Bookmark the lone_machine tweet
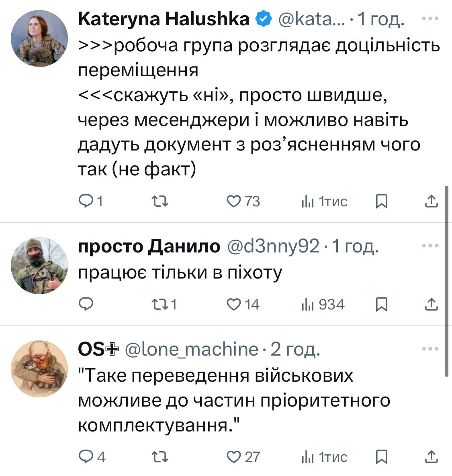 coord(381,457)
